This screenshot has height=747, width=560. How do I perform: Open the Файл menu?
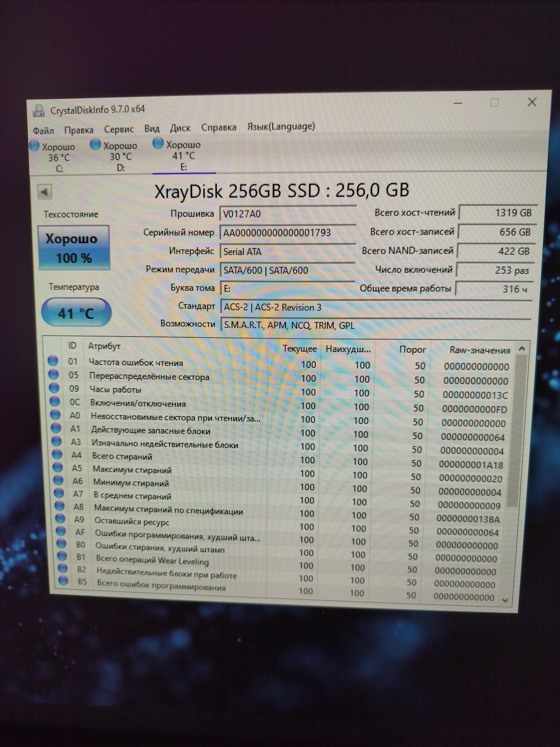click(x=43, y=131)
